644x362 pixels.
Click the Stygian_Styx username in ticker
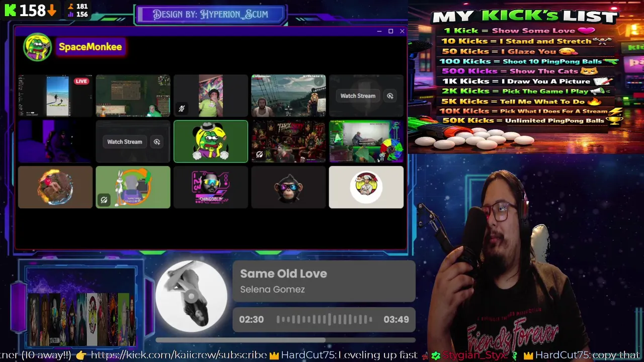[474, 355]
